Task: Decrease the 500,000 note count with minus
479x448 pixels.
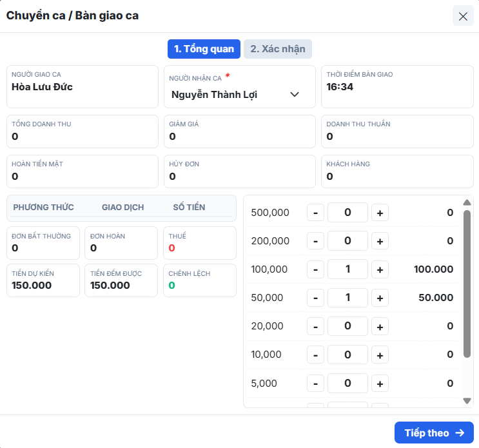Action: click(x=315, y=213)
